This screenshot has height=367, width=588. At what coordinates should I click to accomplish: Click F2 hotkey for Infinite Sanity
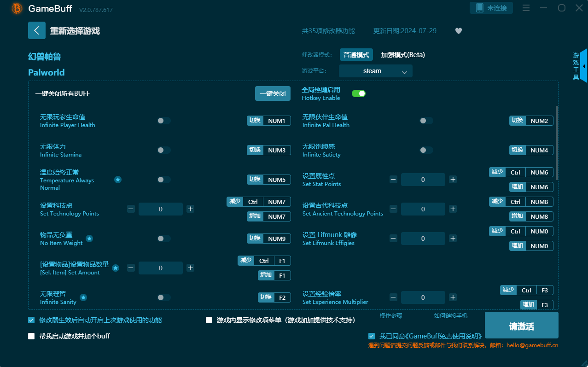coord(282,297)
